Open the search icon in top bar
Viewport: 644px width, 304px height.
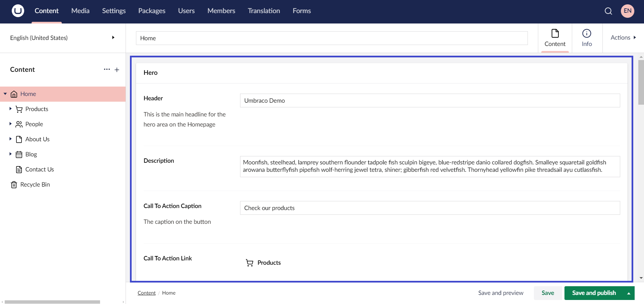(x=608, y=11)
